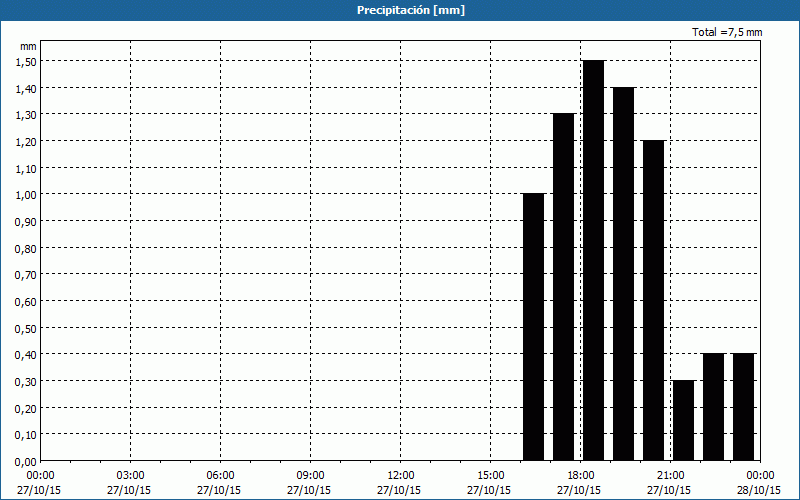Select the 0,40 mm bar ending at 00:00
800x500 pixels.
(x=743, y=407)
